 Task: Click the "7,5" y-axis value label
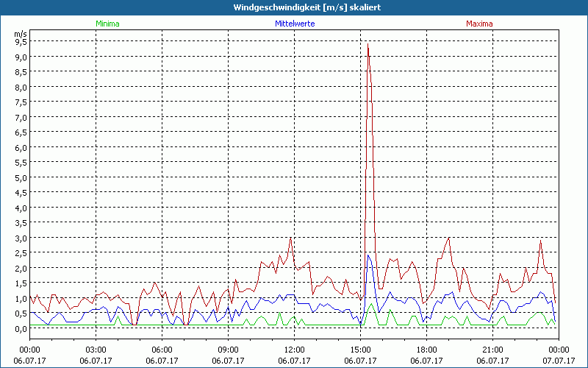pyautogui.click(x=21, y=102)
